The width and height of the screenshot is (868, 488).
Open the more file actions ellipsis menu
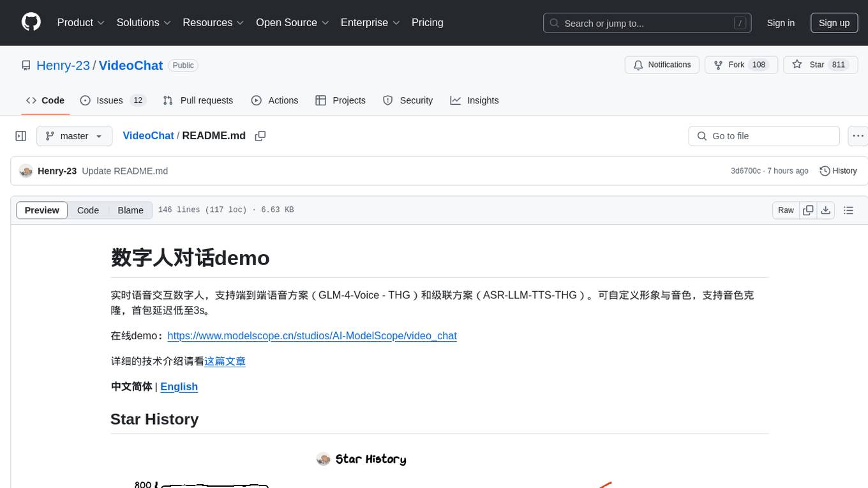point(858,136)
